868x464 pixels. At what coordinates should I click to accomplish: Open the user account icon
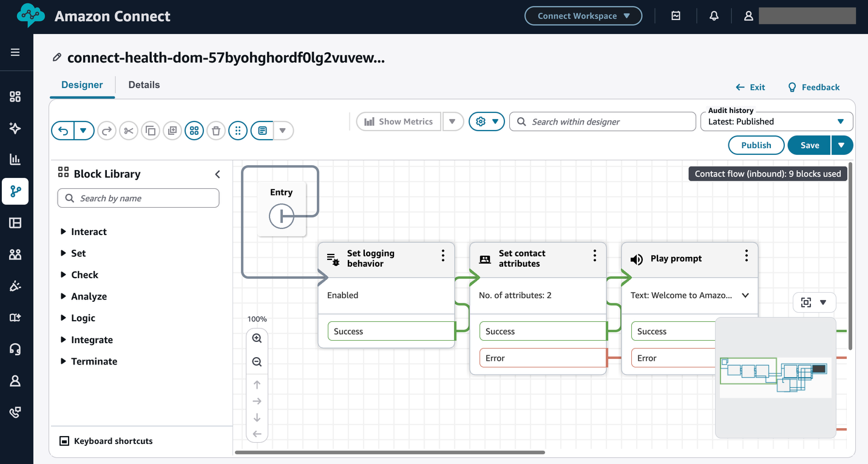pyautogui.click(x=748, y=16)
